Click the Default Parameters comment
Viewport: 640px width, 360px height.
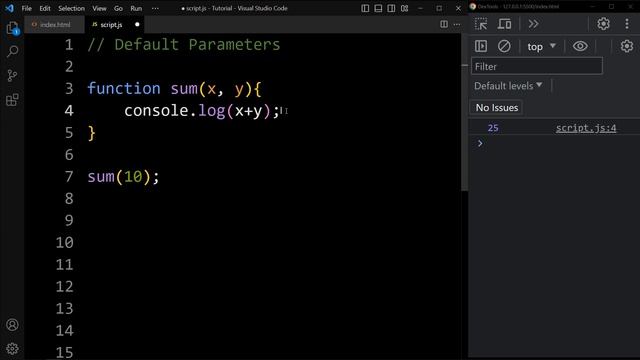point(184,44)
